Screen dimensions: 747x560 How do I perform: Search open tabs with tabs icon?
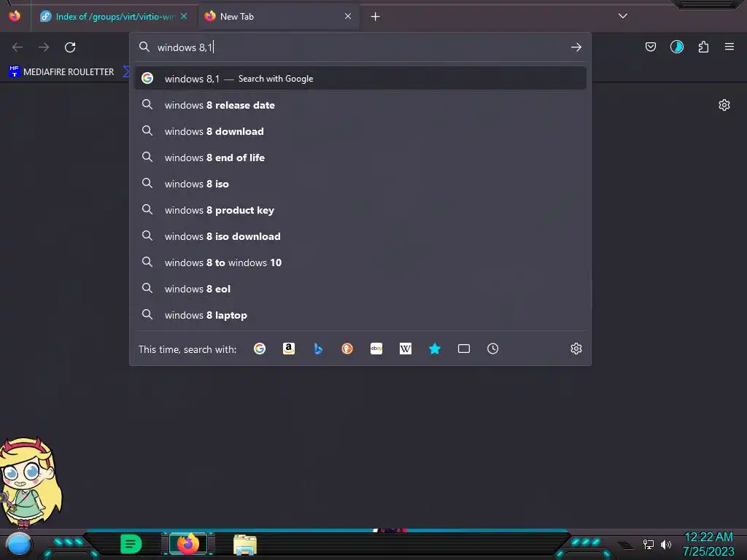click(x=463, y=349)
